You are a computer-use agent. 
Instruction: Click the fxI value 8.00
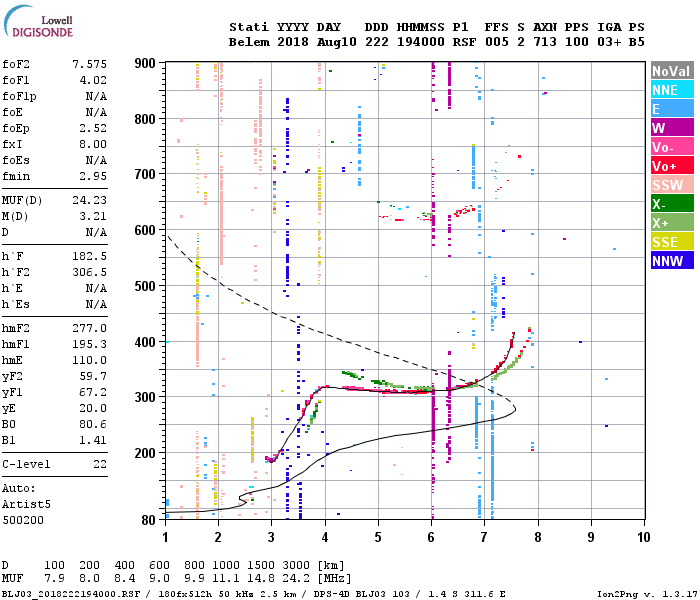(x=93, y=144)
